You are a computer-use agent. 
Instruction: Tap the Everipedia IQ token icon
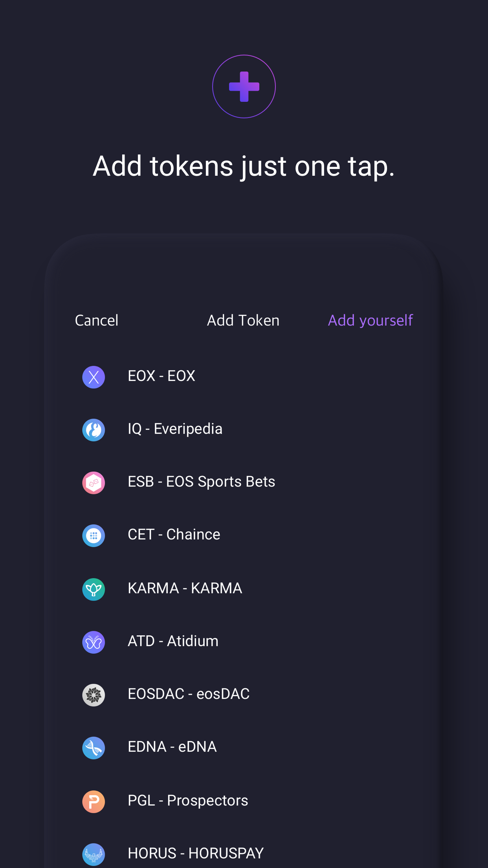click(94, 430)
